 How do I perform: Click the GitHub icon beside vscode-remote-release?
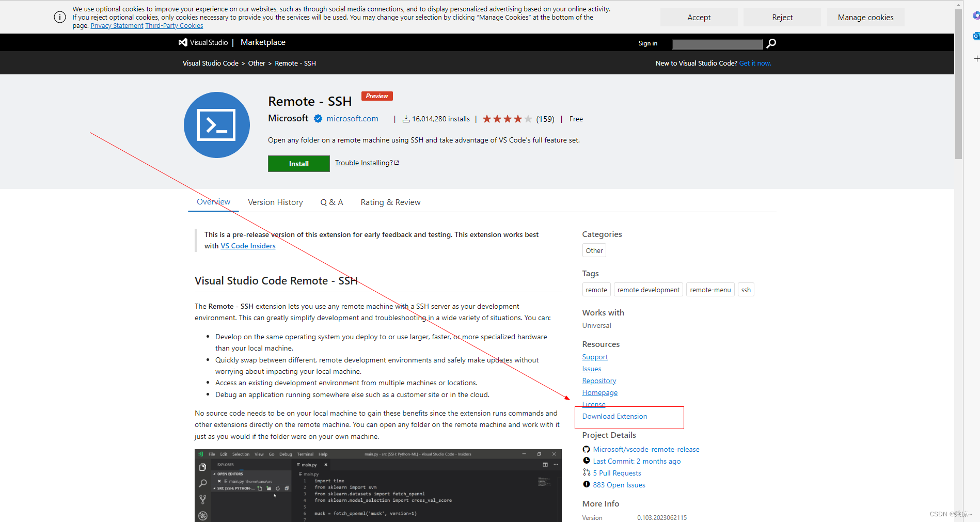tap(586, 449)
